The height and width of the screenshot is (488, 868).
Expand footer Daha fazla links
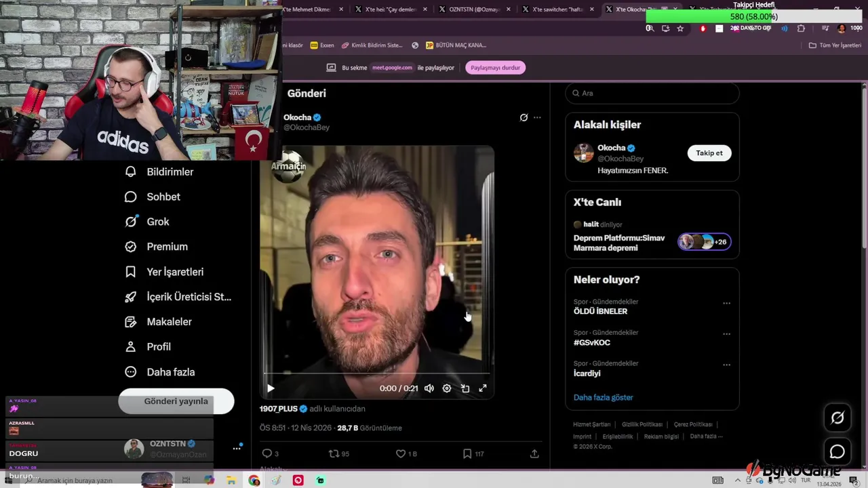click(706, 436)
